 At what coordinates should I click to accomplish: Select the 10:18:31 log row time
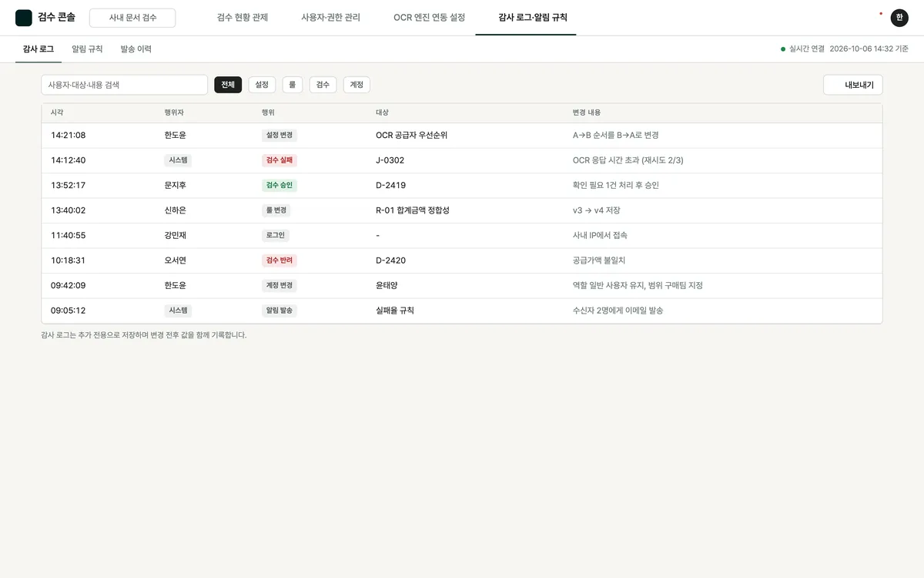[69, 260]
